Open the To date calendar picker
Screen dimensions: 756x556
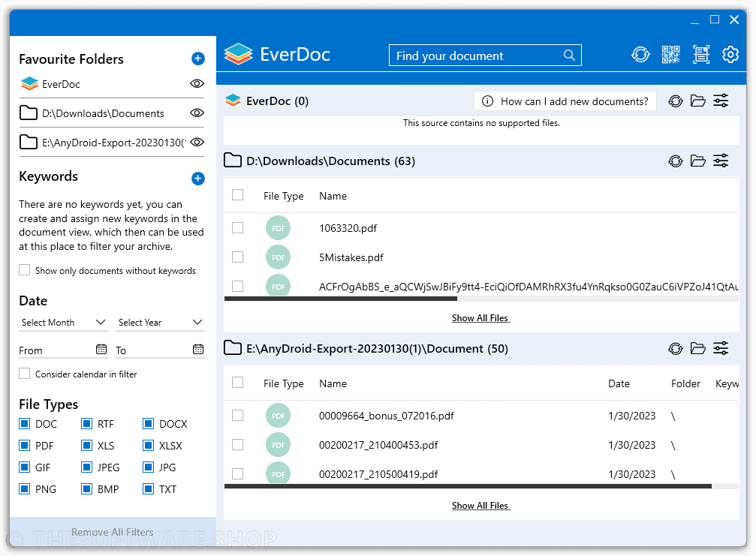tap(198, 350)
